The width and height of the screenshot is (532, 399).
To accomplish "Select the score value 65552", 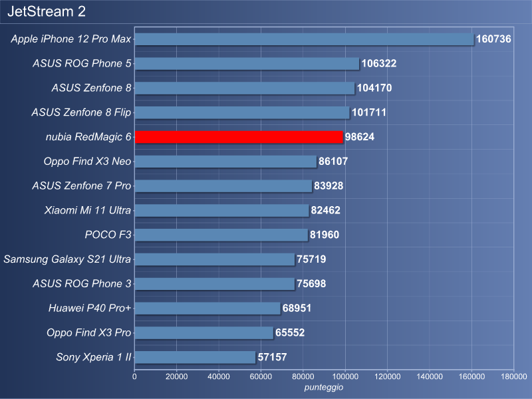I will (290, 332).
